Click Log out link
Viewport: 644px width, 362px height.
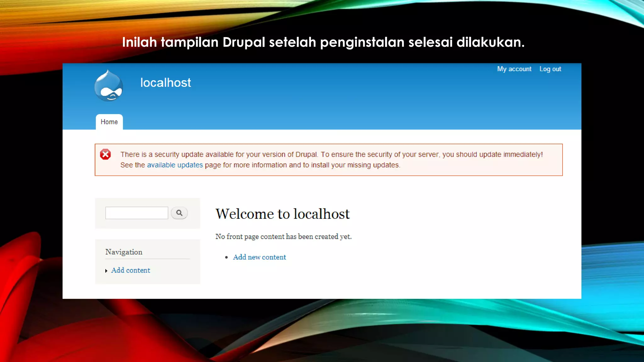[550, 69]
